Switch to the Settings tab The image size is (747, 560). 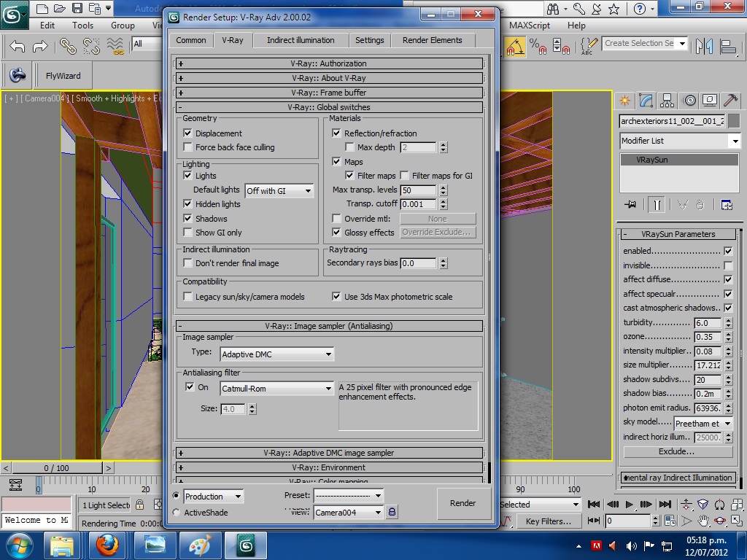point(370,40)
